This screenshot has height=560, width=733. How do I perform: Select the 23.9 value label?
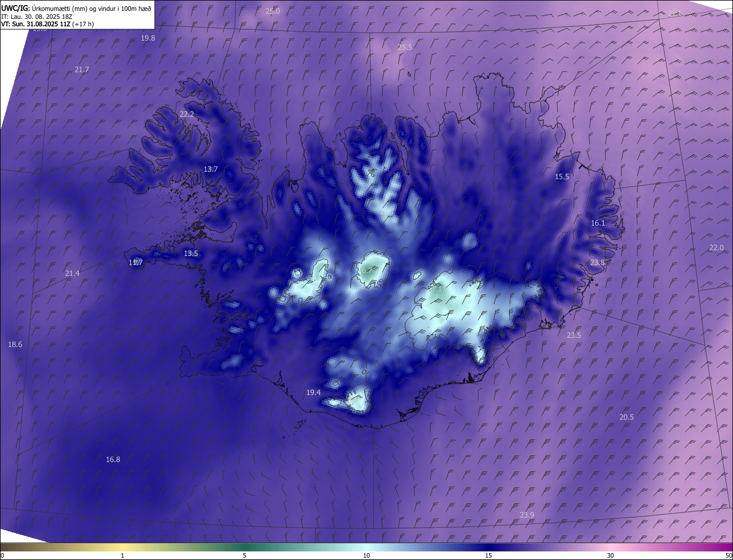coord(527,515)
